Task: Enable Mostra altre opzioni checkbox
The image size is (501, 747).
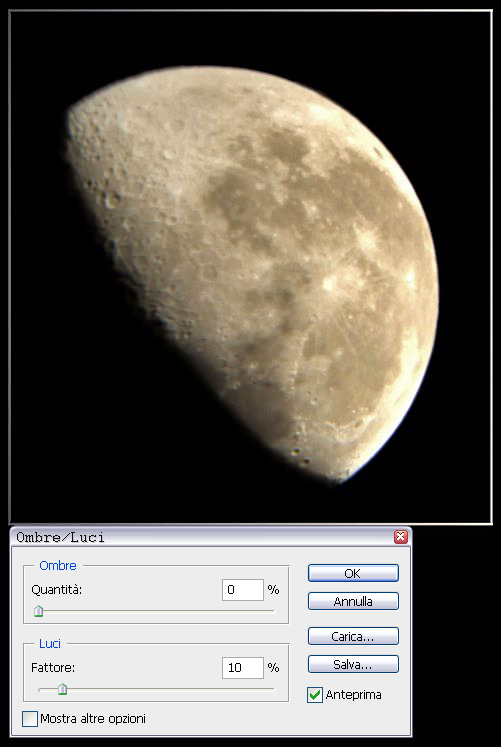Action: [30, 719]
